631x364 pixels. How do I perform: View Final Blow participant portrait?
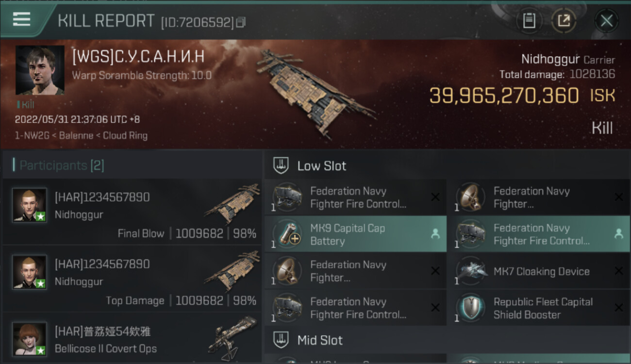[30, 205]
